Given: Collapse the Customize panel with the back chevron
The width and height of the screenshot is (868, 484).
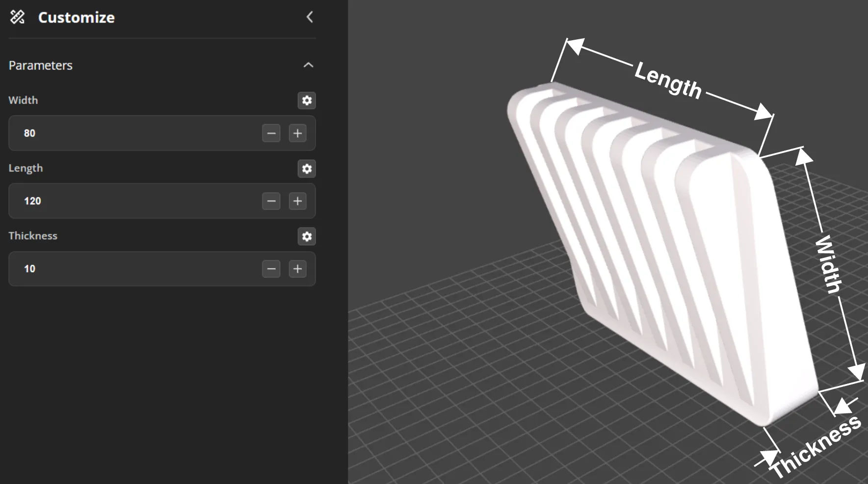Looking at the screenshot, I should (310, 17).
